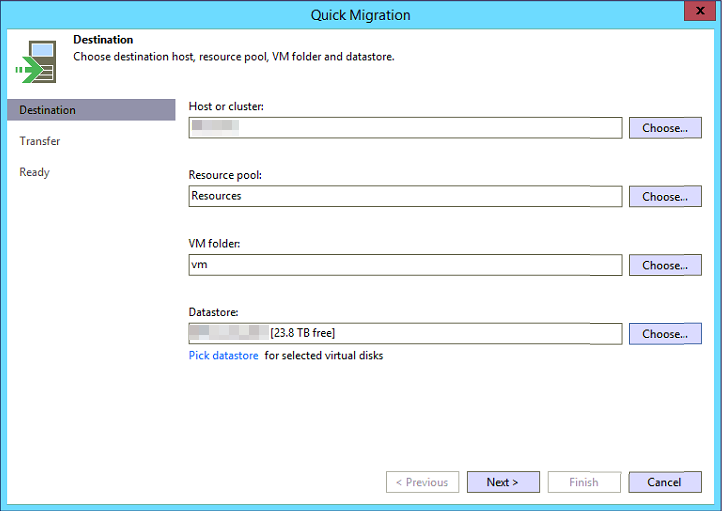This screenshot has height=511, width=722.
Task: Go to the Transfer step
Action: coord(40,141)
